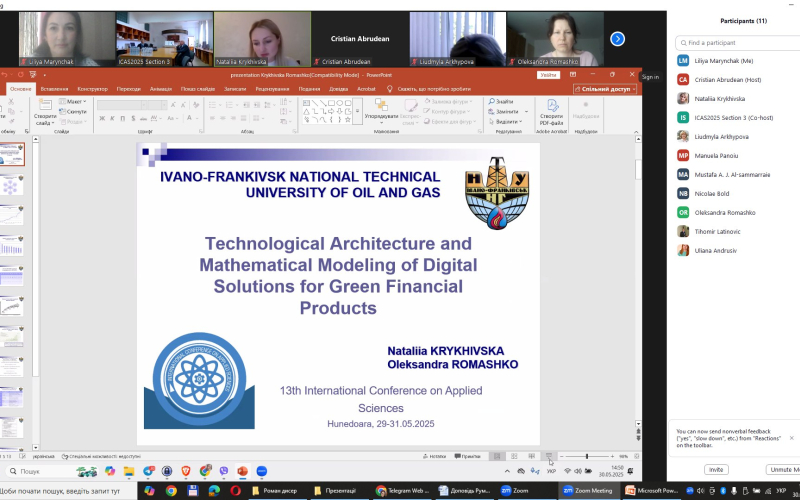Screen dimensions: 800x500
Task: Click the Viber icon in shared taskbar
Action: coord(223,471)
